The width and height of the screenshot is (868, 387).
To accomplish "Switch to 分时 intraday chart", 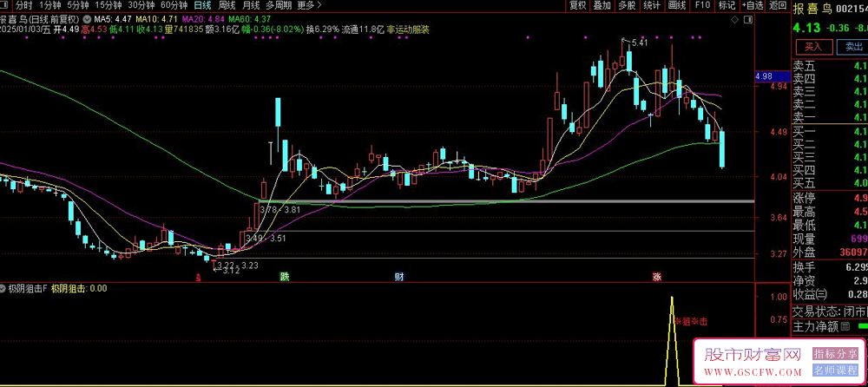I will (23, 5).
